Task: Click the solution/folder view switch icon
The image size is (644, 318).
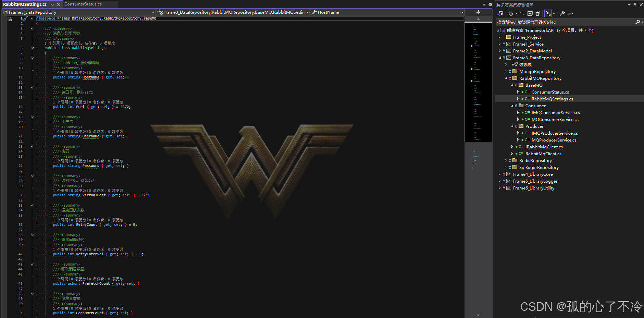Action: tap(500, 13)
